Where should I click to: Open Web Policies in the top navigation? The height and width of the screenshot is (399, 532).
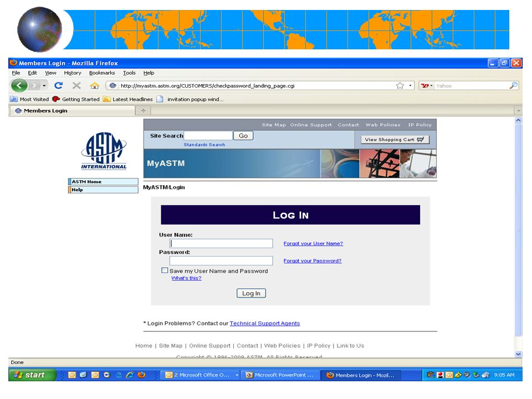[383, 125]
